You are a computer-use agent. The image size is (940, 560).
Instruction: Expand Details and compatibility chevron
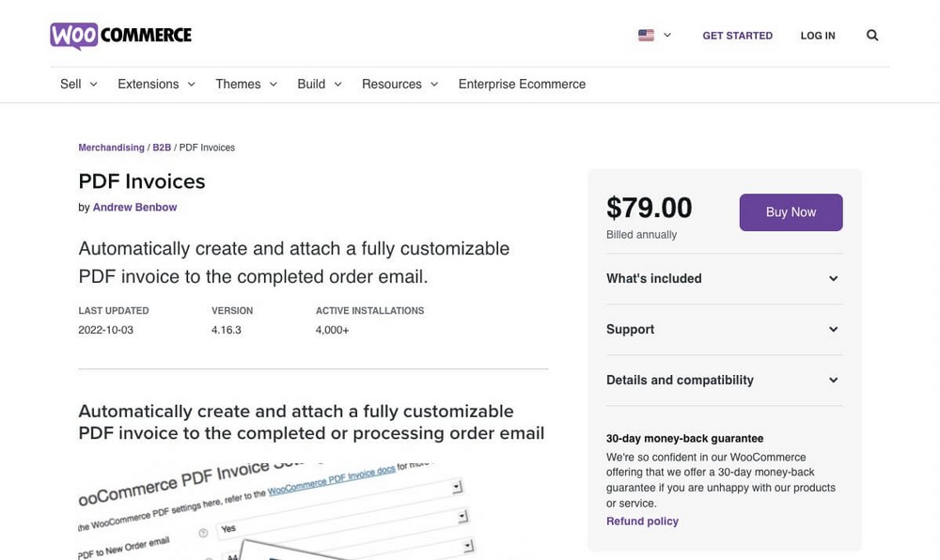click(x=833, y=381)
